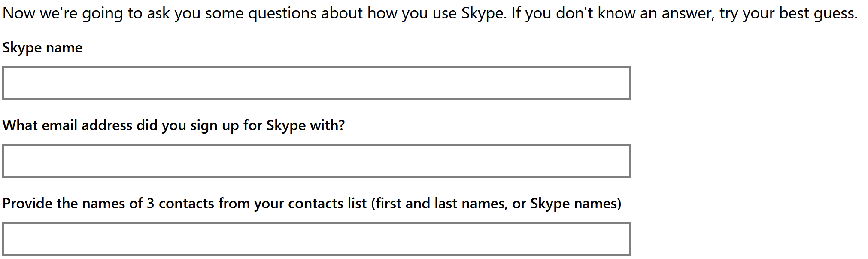Click the "Skype name" field label

42,48
